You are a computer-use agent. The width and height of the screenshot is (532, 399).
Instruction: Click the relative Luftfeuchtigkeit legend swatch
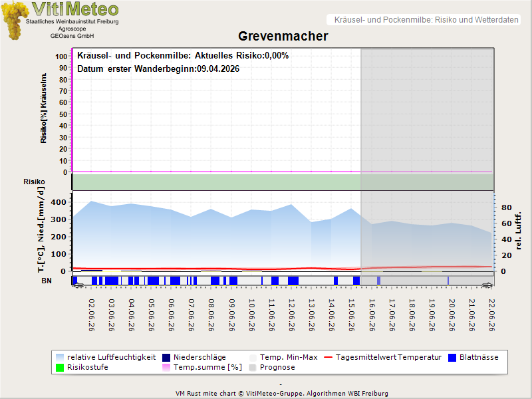(60, 357)
